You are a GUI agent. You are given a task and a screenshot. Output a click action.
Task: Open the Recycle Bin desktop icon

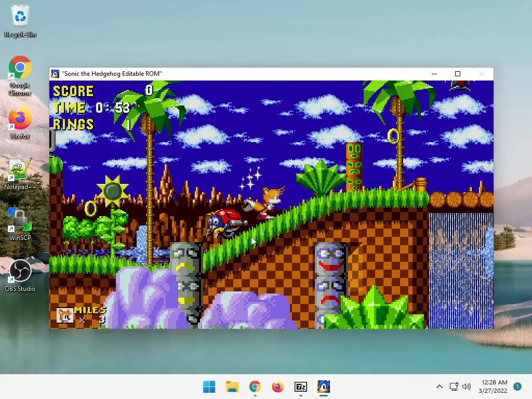pos(20,21)
